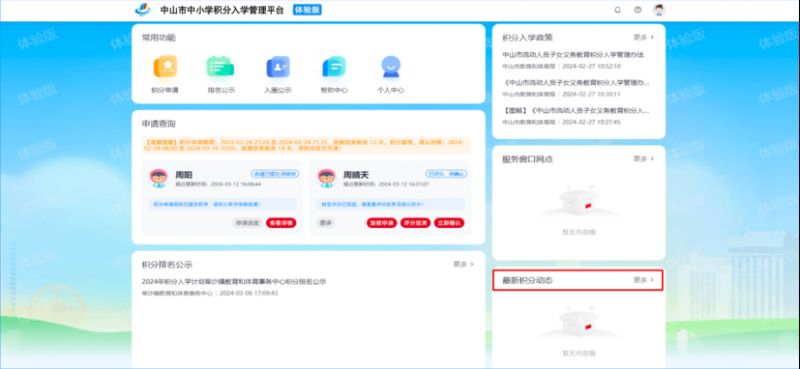
Task: Open the 2024年积分入学计划 ranking notice link
Action: 234,282
